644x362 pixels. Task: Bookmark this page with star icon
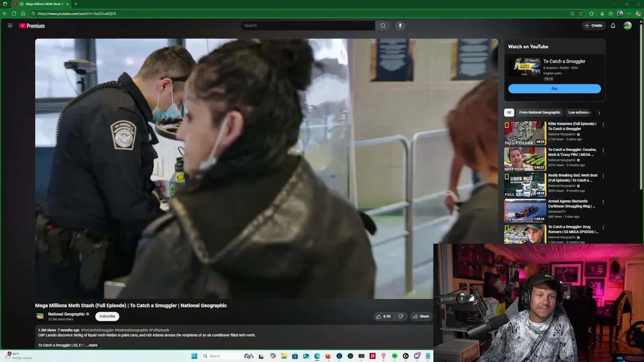coord(581,14)
